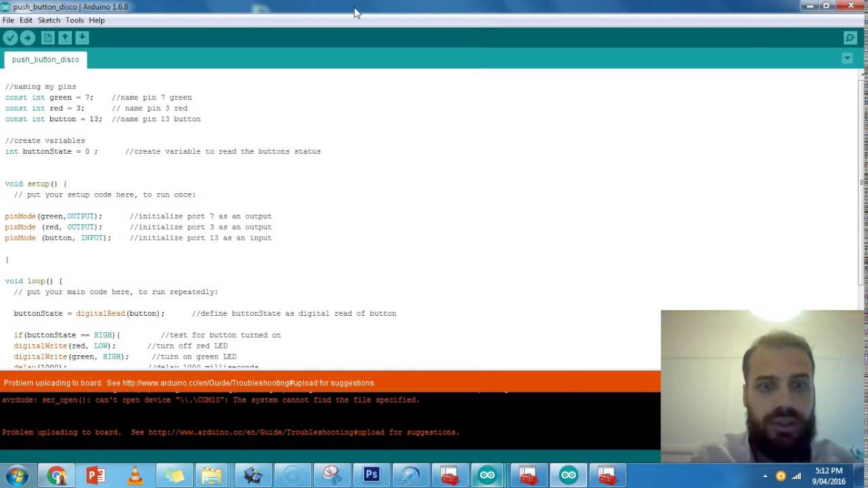Click 'digitalWrite(green, HIGH);' statement
The width and height of the screenshot is (868, 488).
[71, 357]
